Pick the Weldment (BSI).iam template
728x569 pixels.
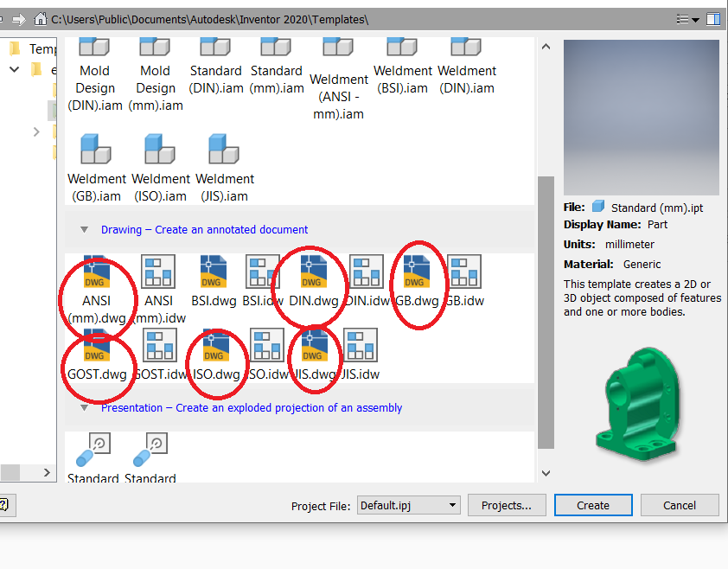click(x=403, y=66)
